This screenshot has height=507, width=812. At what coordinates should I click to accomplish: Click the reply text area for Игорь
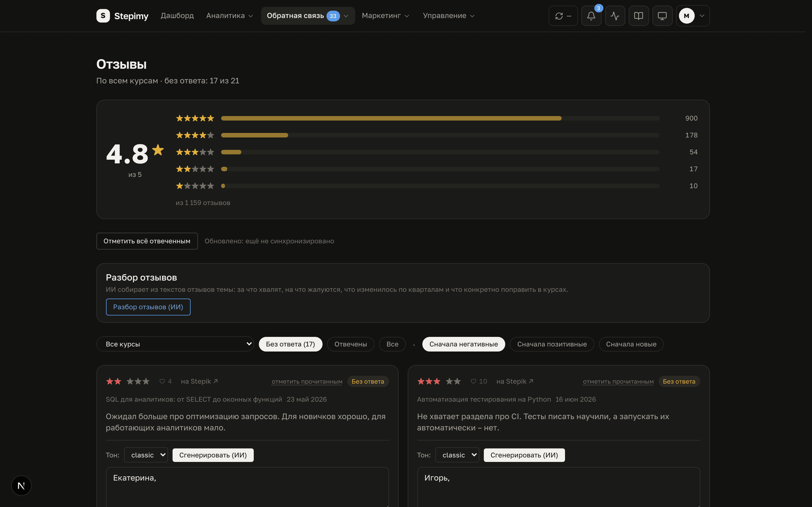[x=558, y=487]
